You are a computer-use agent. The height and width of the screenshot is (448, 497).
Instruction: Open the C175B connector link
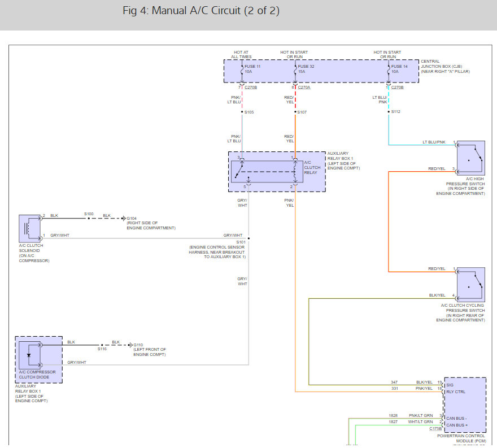435,428
